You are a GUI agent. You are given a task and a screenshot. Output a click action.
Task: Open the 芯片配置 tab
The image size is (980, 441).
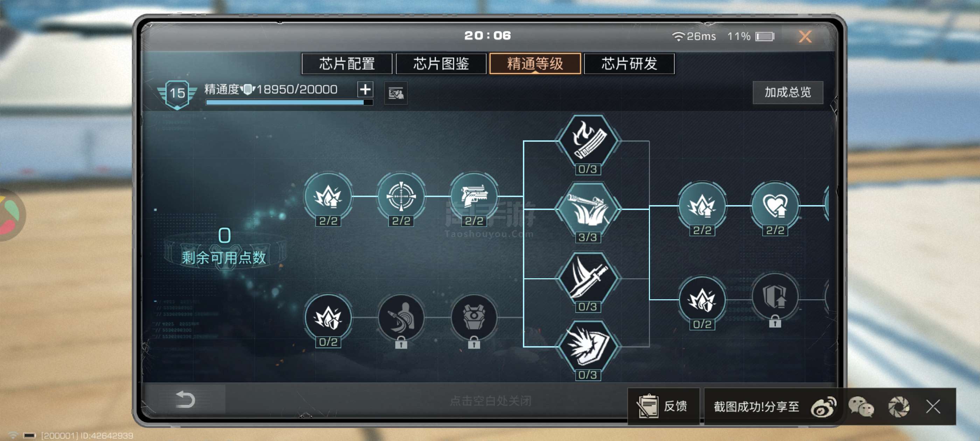click(x=346, y=64)
